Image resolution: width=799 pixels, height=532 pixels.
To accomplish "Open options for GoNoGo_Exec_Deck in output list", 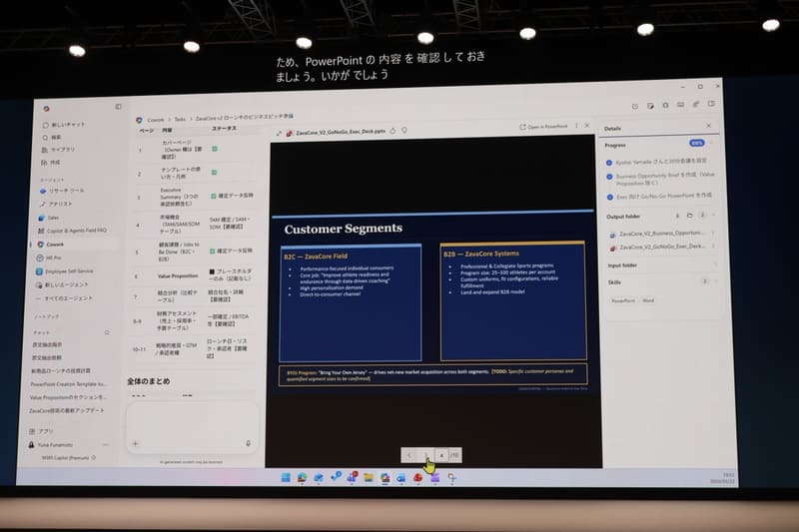I will click(714, 246).
